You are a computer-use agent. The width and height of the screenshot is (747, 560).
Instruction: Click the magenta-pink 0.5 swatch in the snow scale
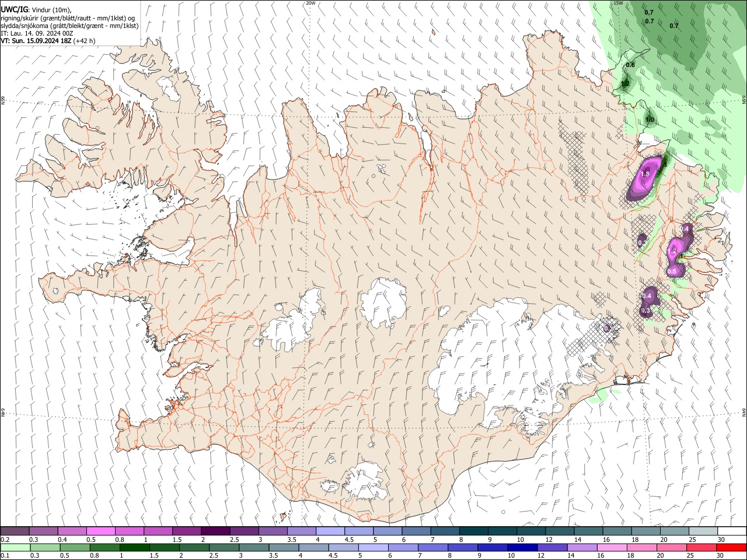pyautogui.click(x=100, y=531)
